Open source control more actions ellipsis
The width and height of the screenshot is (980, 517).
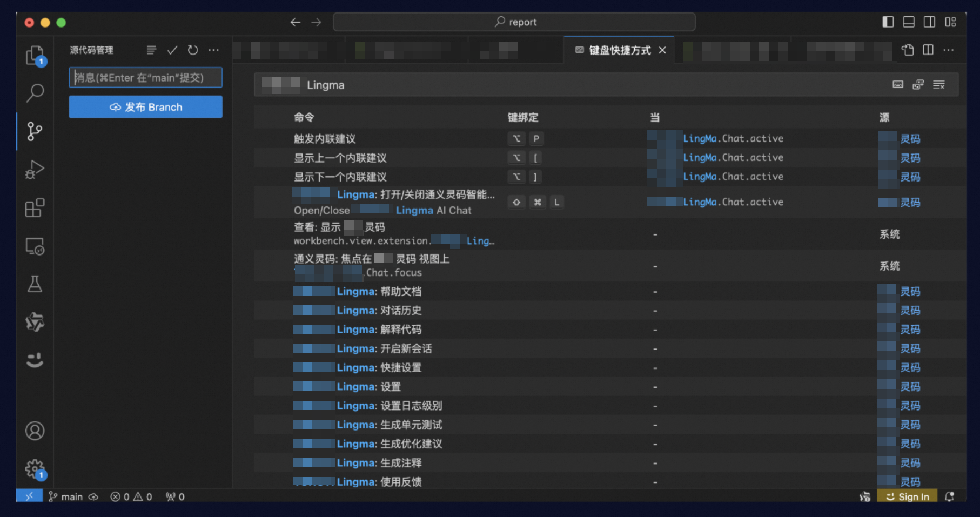(214, 50)
